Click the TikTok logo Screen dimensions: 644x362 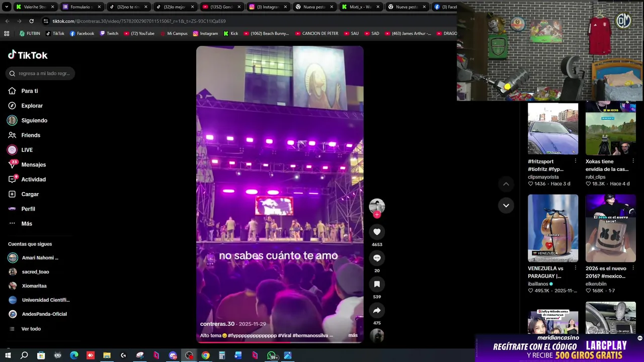pos(28,55)
